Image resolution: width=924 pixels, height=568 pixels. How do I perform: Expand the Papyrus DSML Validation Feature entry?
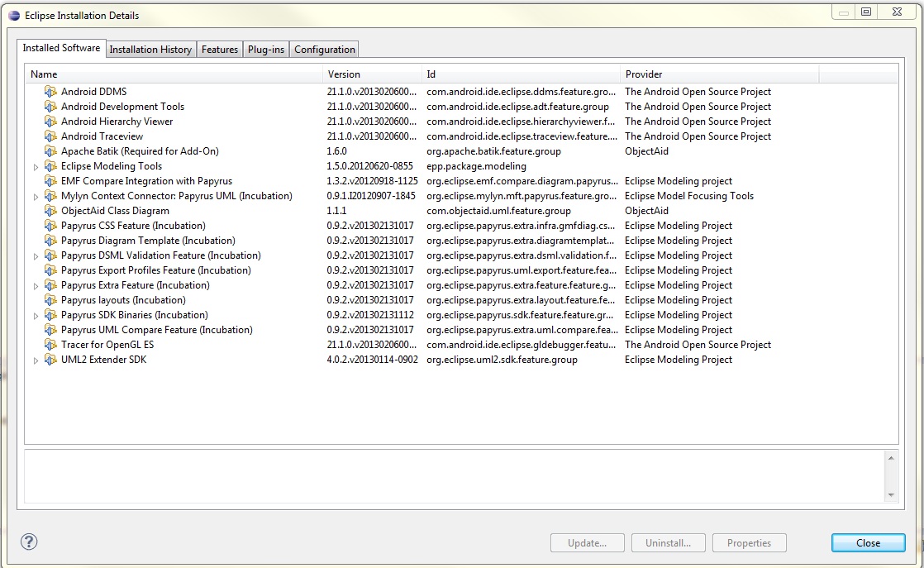coord(36,255)
